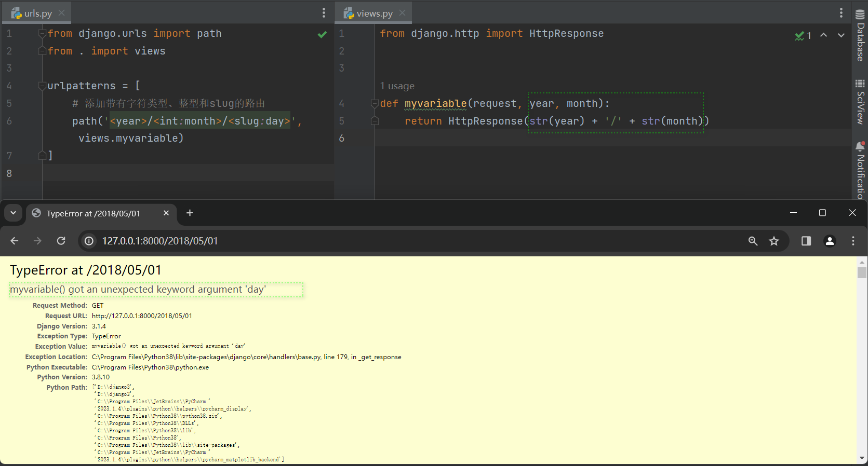Click the 'TypeError at /2018/05/01' heading
This screenshot has height=466, width=868.
86,270
